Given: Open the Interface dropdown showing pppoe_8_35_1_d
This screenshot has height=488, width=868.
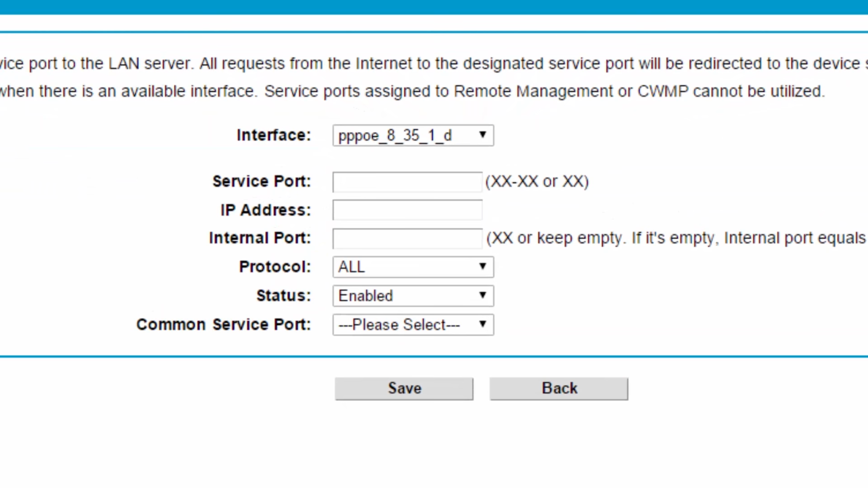Looking at the screenshot, I should pos(413,136).
